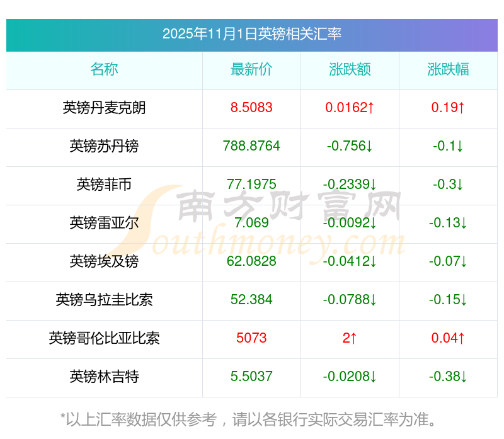Click the change value -0.2339↓
The image size is (504, 439).
coord(350,185)
